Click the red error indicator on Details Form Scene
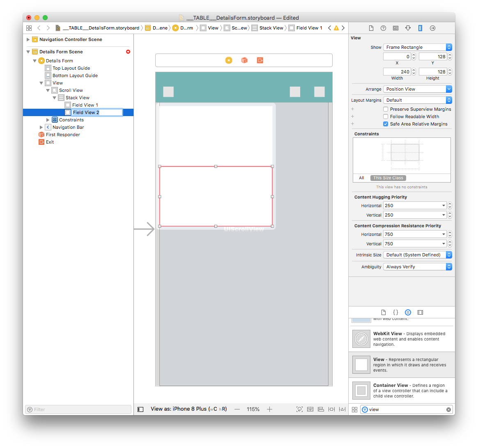The width and height of the screenshot is (478, 448). (128, 52)
